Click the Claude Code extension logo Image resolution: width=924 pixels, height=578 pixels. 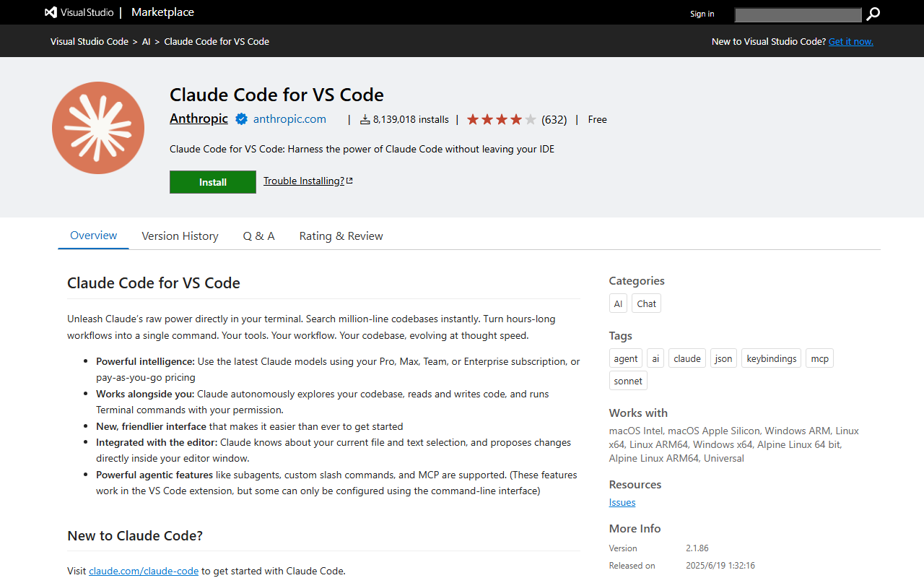97,127
